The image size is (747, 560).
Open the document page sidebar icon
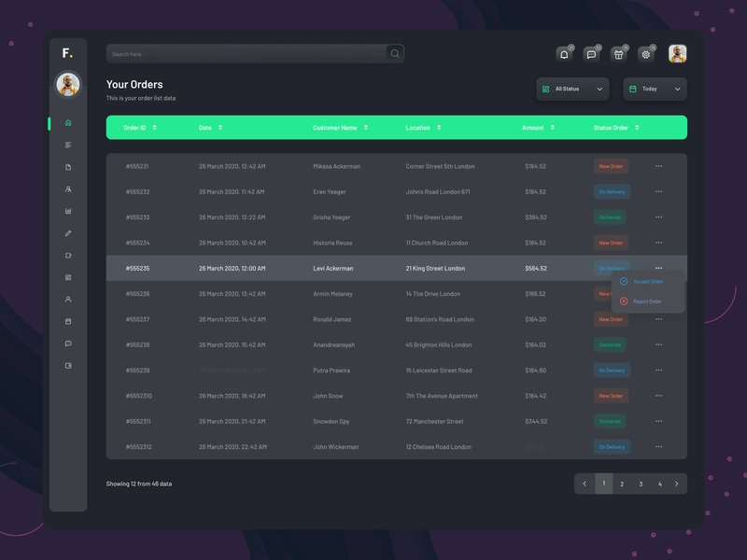tap(68, 167)
